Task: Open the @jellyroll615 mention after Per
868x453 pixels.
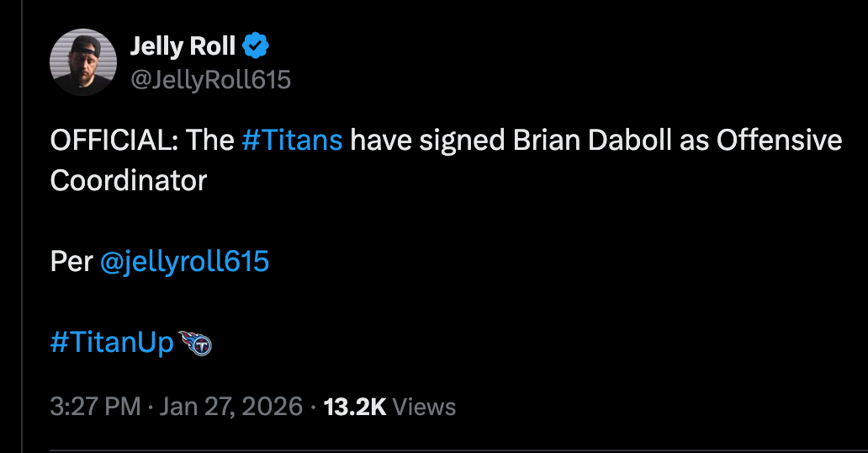Action: 184,261
